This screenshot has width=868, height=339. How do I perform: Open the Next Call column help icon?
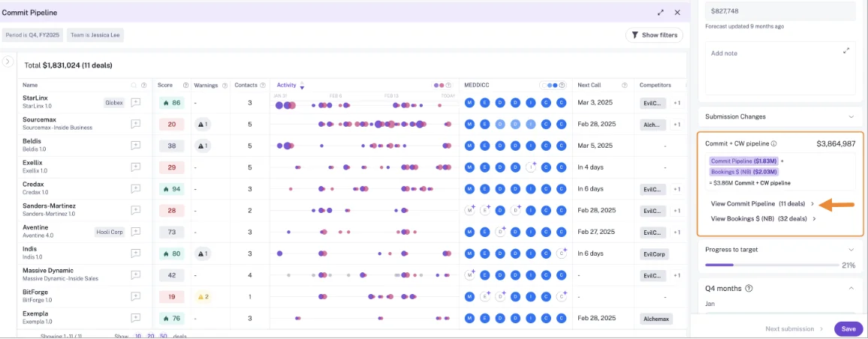[625, 85]
